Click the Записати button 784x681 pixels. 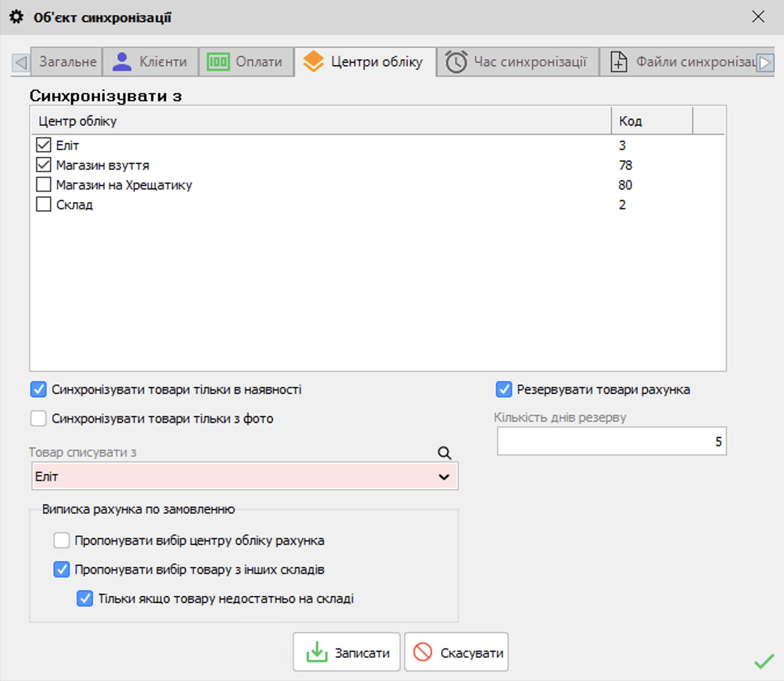347,653
